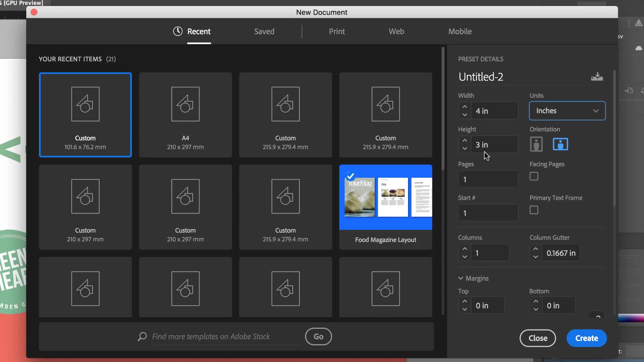Screen dimensions: 644x362
Task: Decrease Bottom margin with down arrow
Action: tap(536, 309)
